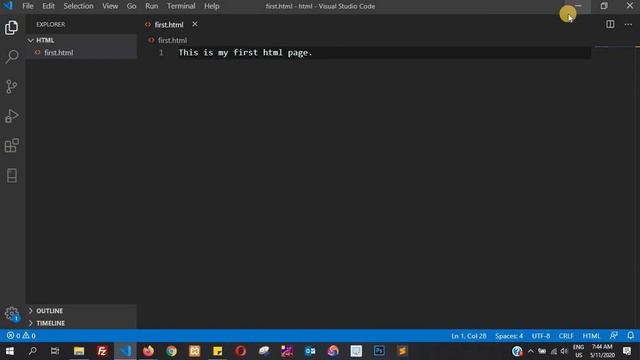
Task: Expand the TIMELINE section
Action: (x=82, y=323)
